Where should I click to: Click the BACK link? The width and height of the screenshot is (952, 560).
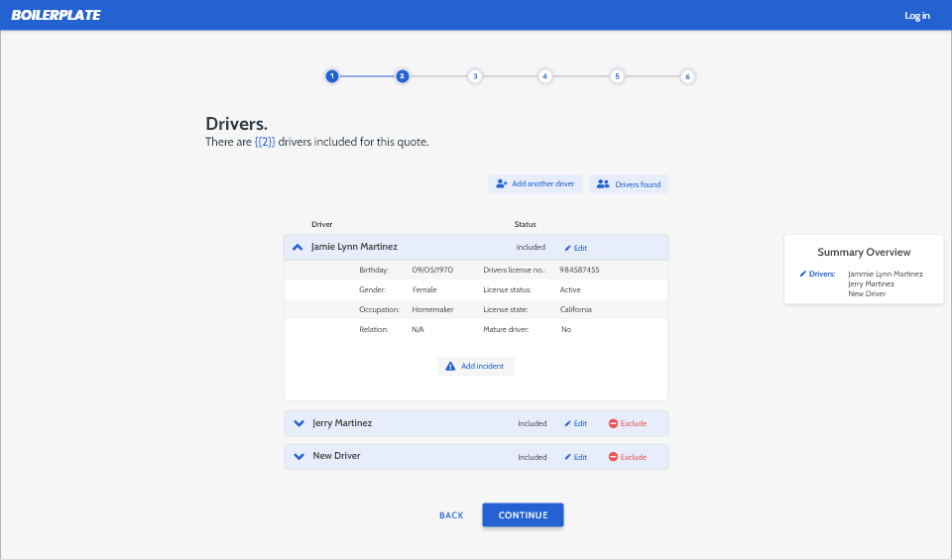tap(451, 515)
